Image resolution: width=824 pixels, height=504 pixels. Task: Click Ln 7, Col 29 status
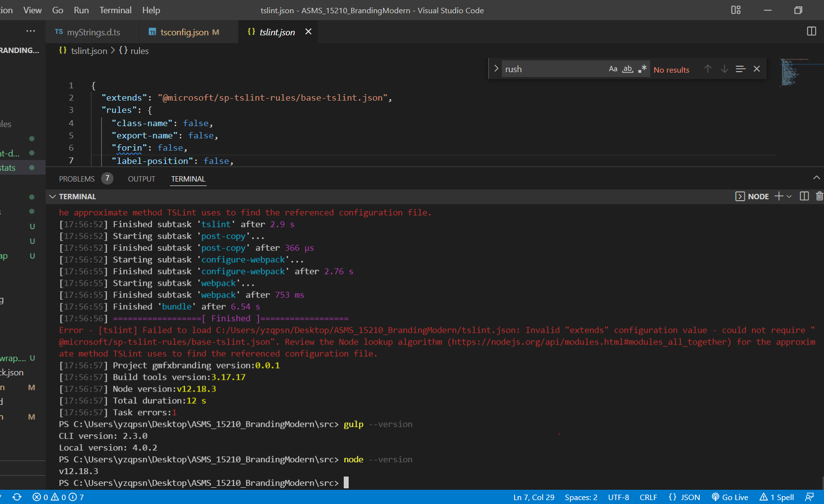(x=534, y=497)
